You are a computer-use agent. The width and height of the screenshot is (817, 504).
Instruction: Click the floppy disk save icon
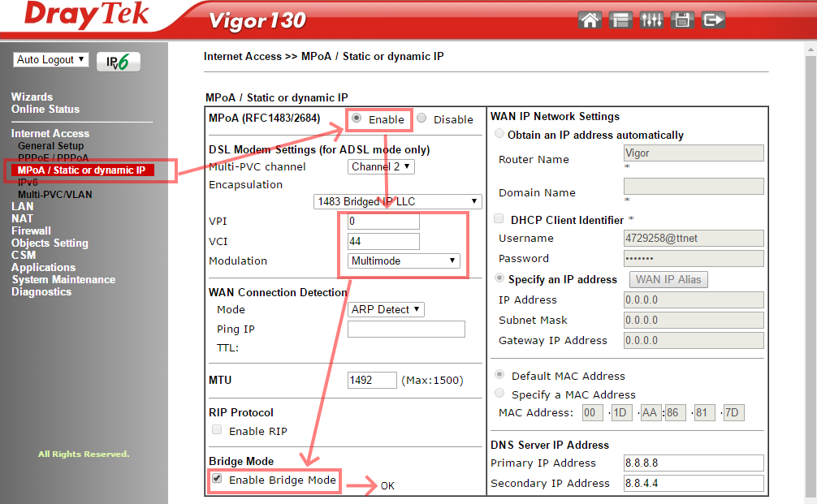point(682,19)
